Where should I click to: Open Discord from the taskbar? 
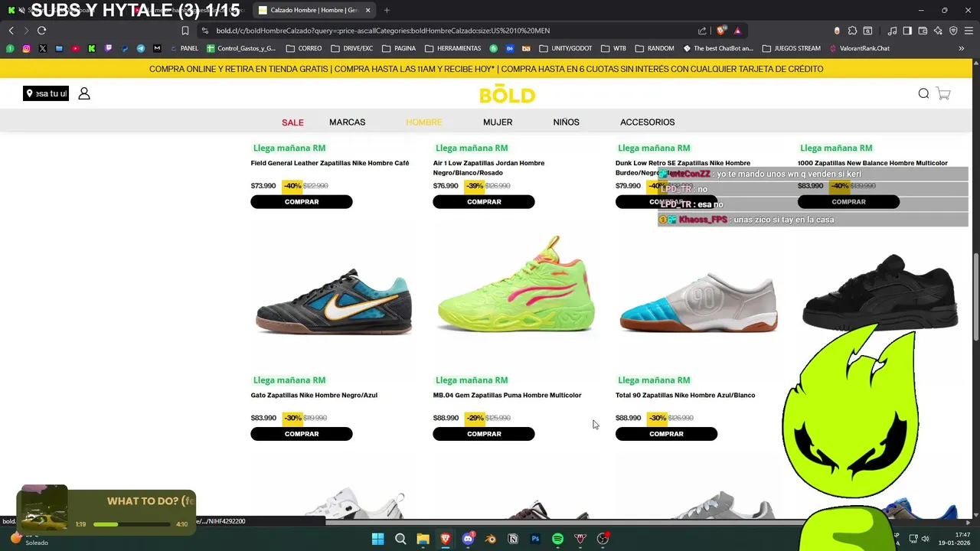tap(468, 539)
